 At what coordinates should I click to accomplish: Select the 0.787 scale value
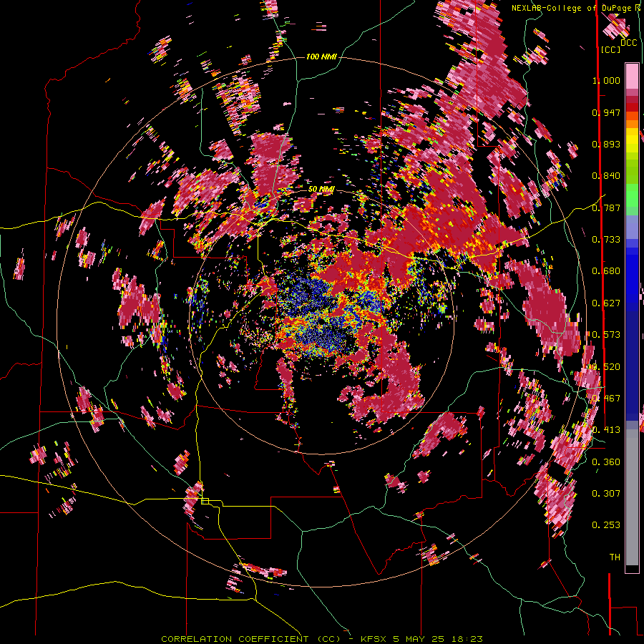pos(606,208)
